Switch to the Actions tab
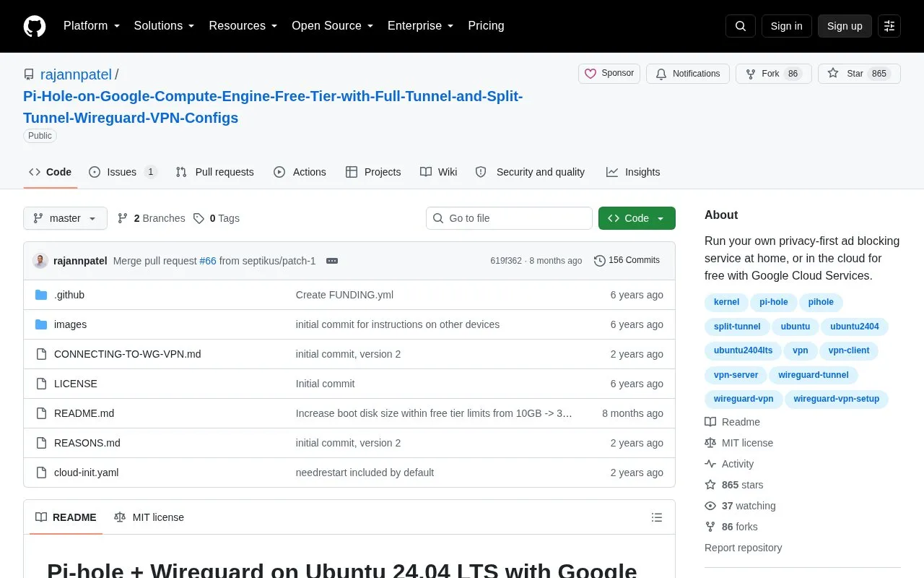The height and width of the screenshot is (578, 924). pyautogui.click(x=300, y=172)
